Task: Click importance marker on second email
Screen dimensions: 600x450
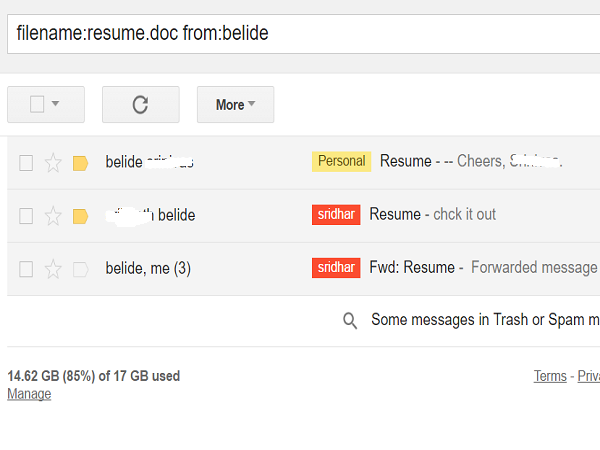Action: coord(81,216)
